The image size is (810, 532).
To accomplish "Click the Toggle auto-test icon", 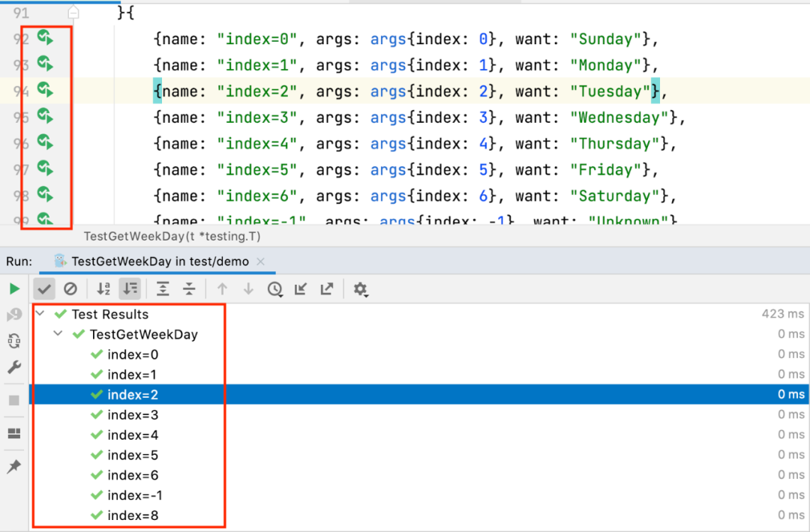I will click(x=14, y=341).
